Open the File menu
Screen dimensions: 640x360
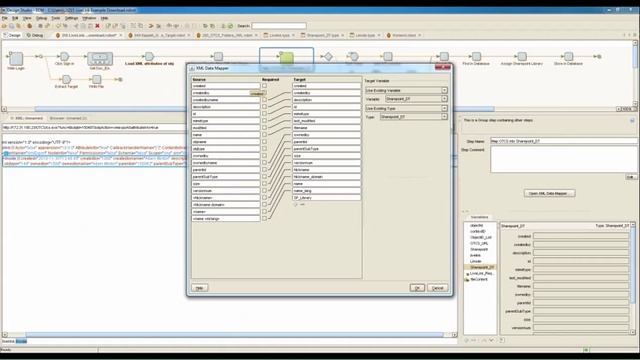point(4,18)
